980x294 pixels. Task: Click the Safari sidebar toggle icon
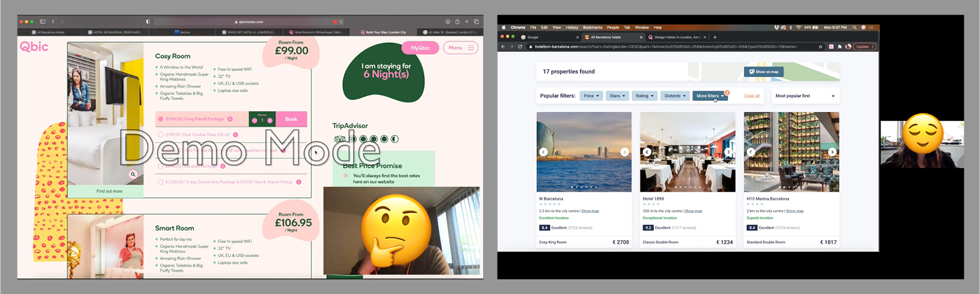point(43,22)
